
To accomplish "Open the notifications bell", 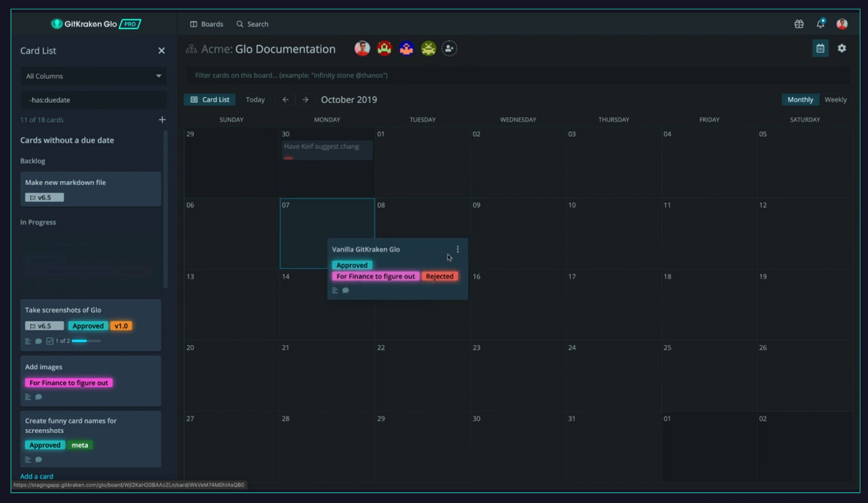I will coord(821,24).
